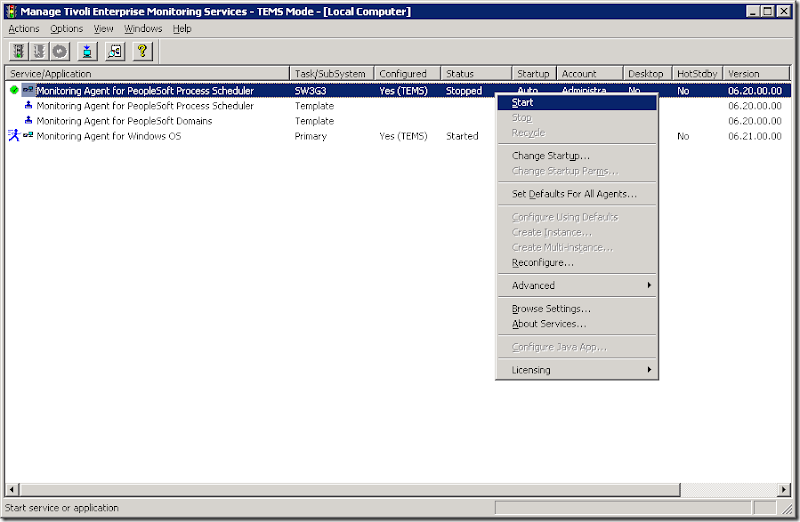Sort by the Desktop column header

pos(648,73)
